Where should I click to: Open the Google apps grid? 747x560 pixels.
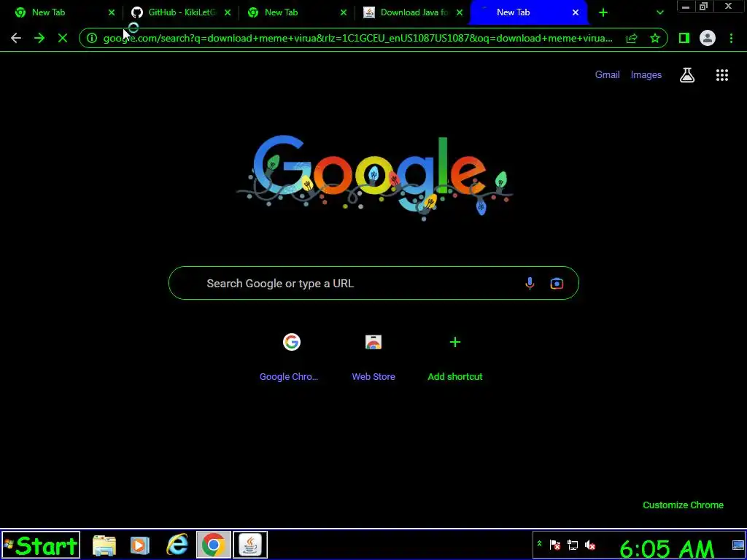[722, 75]
